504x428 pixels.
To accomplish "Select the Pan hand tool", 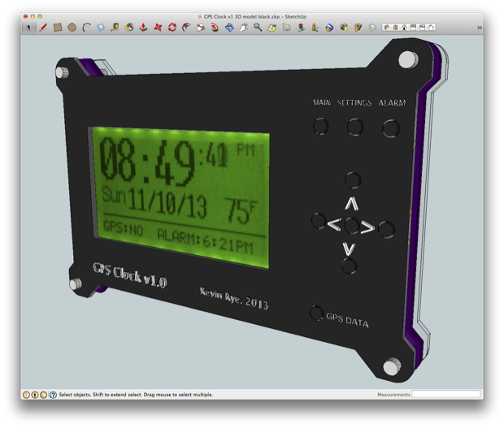I will point(244,28).
